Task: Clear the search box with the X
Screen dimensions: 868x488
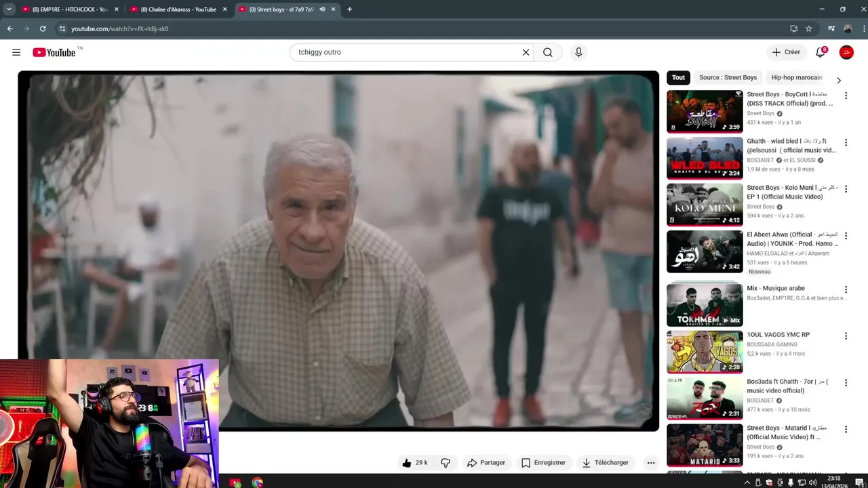Action: (x=526, y=52)
